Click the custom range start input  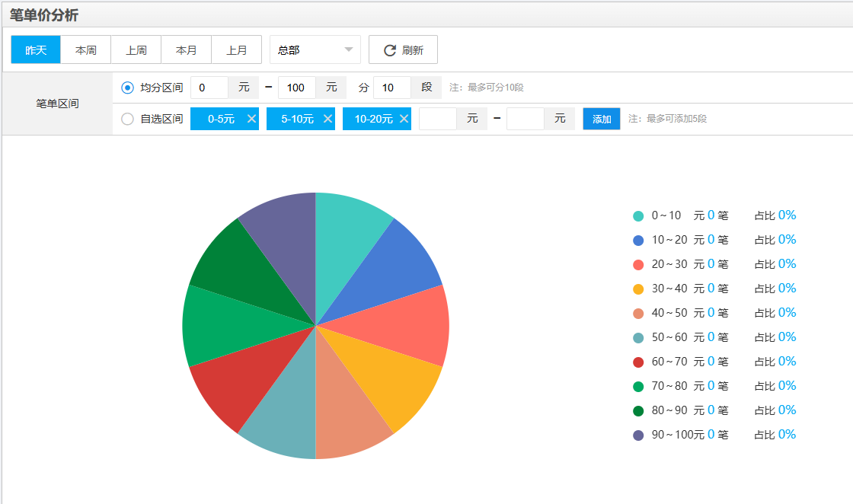tap(438, 119)
